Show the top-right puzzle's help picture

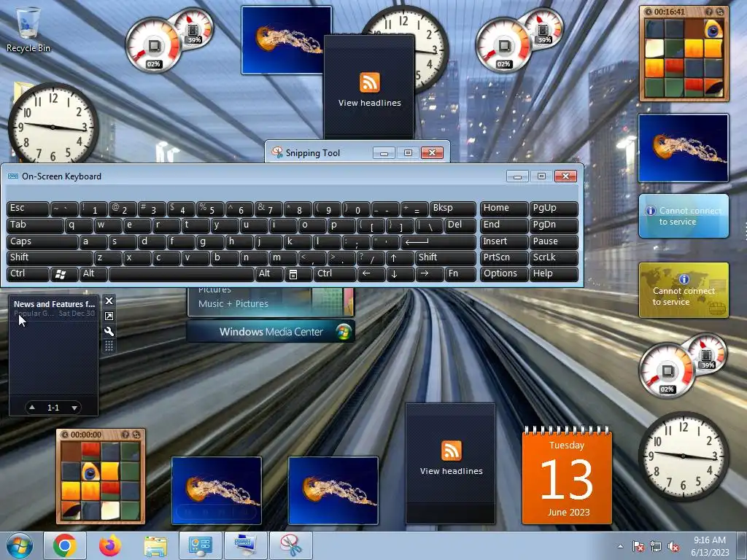pyautogui.click(x=709, y=12)
